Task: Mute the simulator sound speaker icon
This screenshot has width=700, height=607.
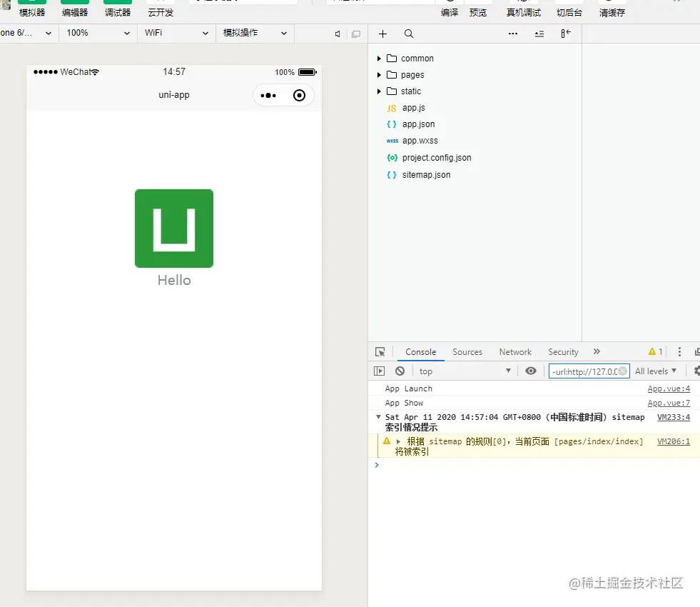Action: (338, 34)
